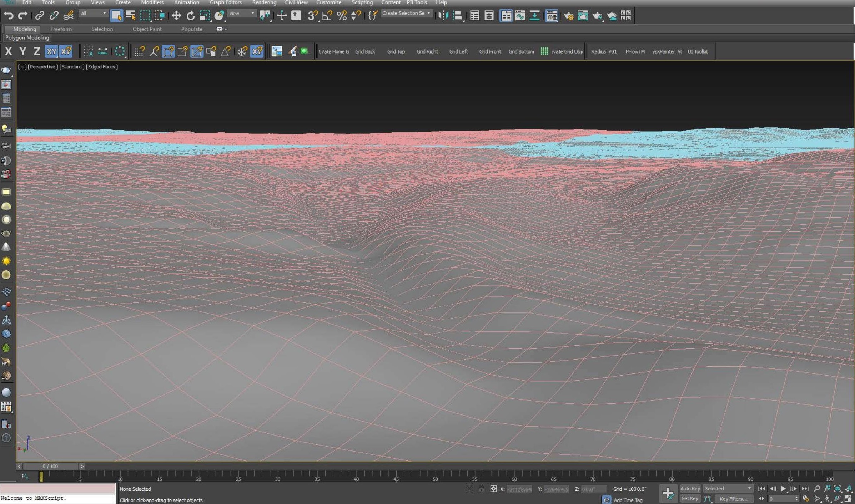The width and height of the screenshot is (855, 504).
Task: Restrict transforms to the XY plane
Action: [51, 51]
